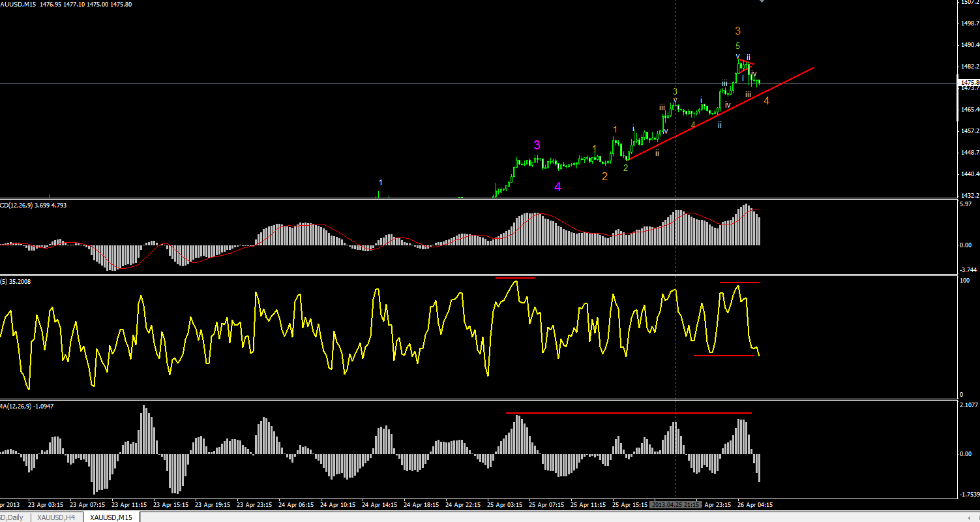Select the red line above the right oscillator peak
The width and height of the screenshot is (980, 522).
point(740,282)
